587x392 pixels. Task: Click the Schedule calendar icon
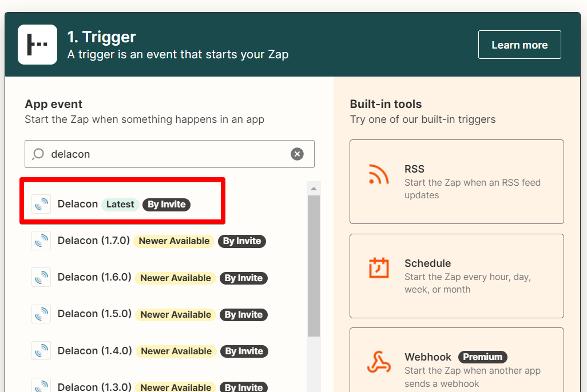379,267
